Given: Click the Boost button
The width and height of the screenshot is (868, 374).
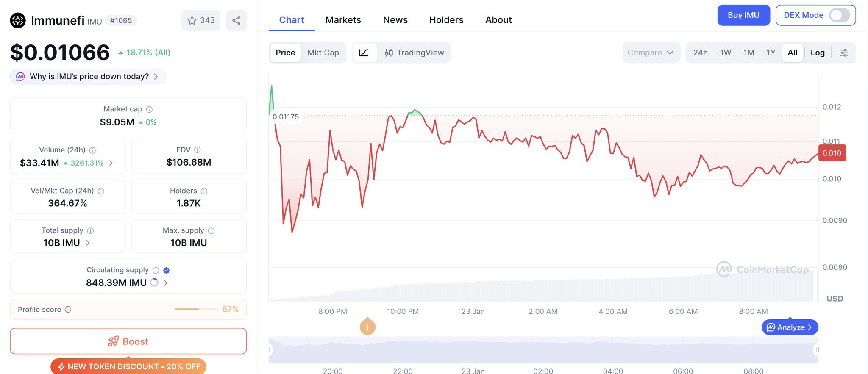Looking at the screenshot, I should [x=128, y=341].
